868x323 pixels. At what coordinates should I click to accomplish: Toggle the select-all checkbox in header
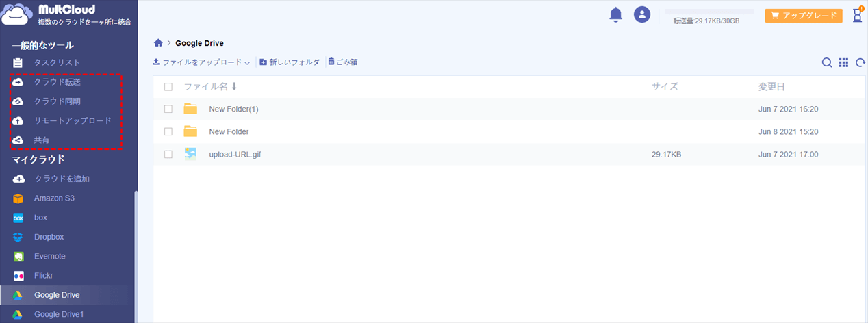pos(168,87)
